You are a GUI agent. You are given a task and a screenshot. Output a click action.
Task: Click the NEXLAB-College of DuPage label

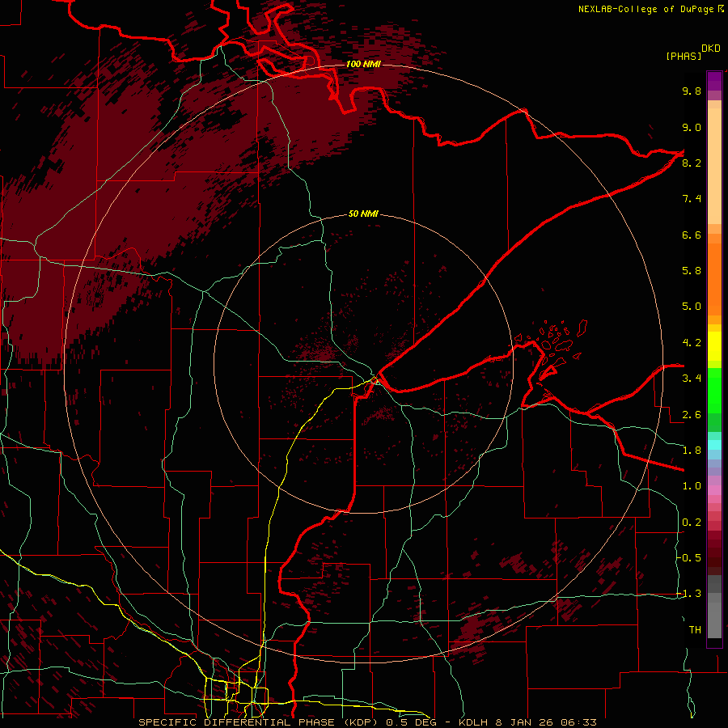[645, 9]
